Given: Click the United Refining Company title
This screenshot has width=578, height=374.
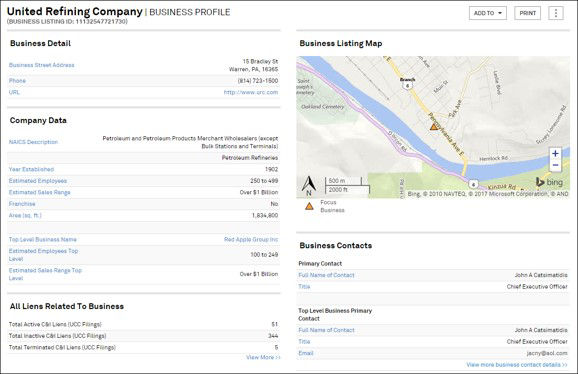Looking at the screenshot, I should tap(75, 11).
